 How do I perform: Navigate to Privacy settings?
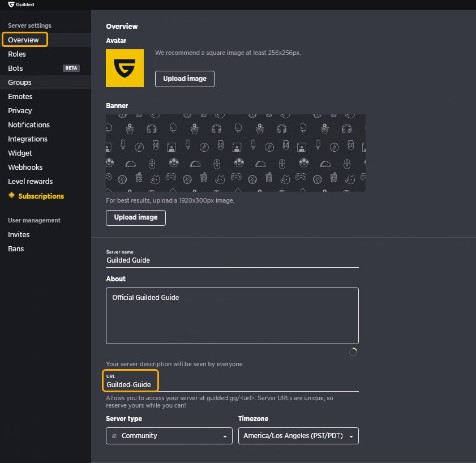point(45,111)
